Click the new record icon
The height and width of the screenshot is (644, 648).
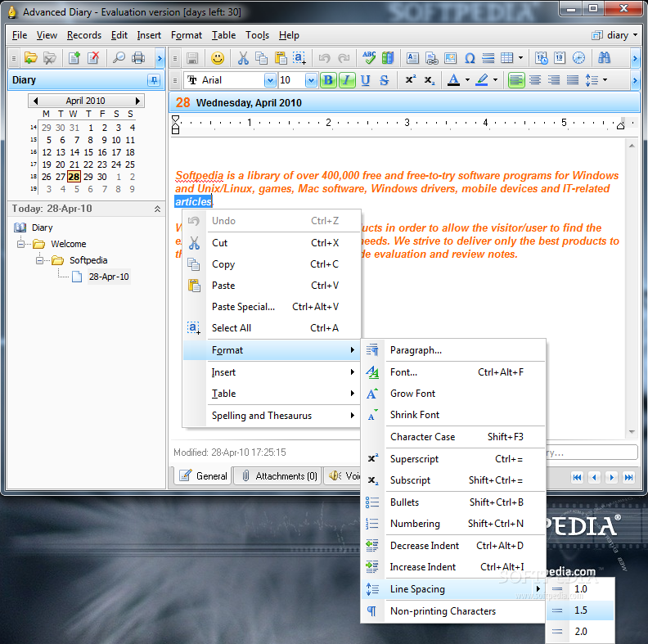pos(74,58)
